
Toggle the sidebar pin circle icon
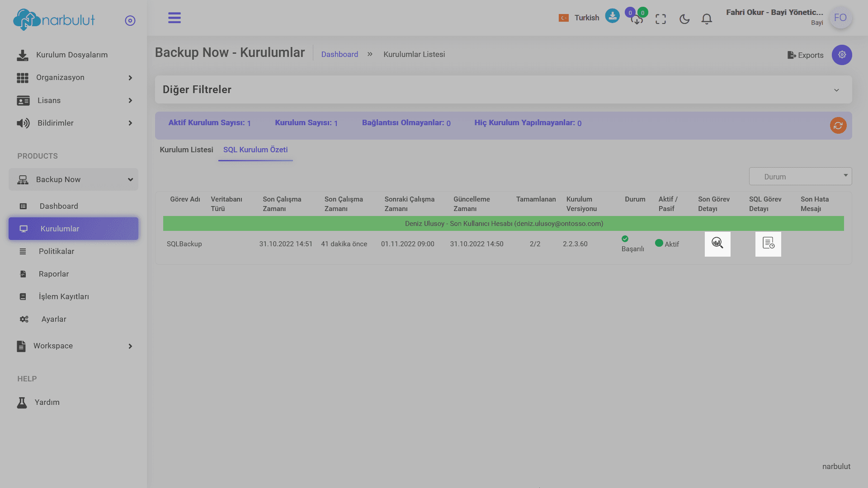130,21
